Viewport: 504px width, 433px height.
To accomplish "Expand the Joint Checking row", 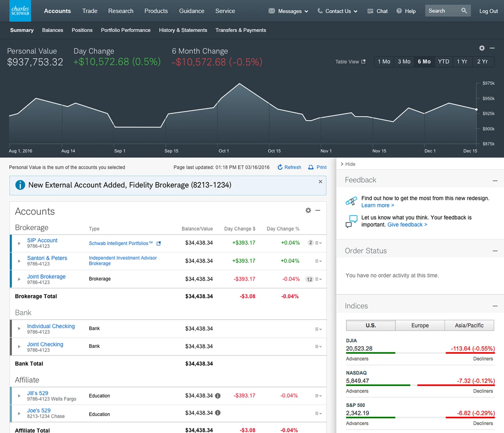I will click(19, 346).
